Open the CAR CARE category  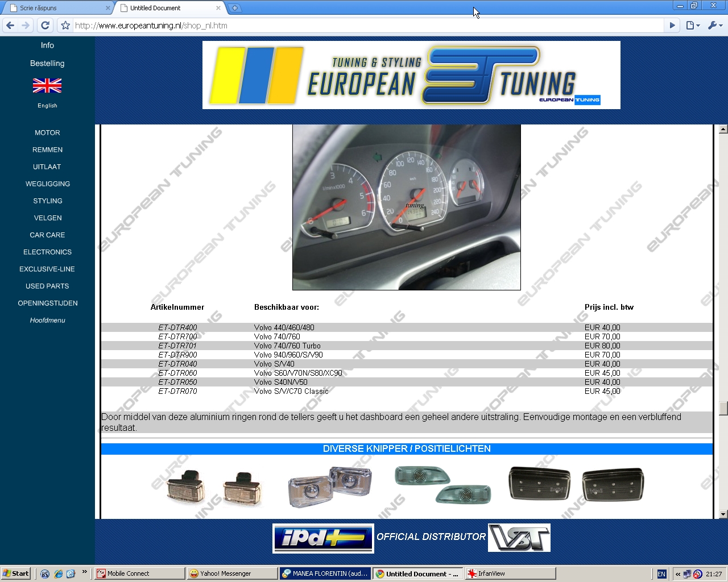tap(47, 235)
